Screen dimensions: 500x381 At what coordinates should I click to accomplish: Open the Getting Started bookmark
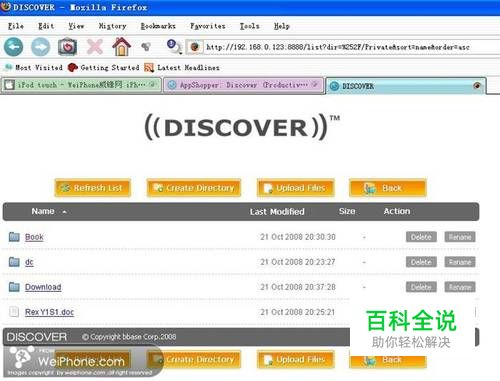(x=104, y=68)
